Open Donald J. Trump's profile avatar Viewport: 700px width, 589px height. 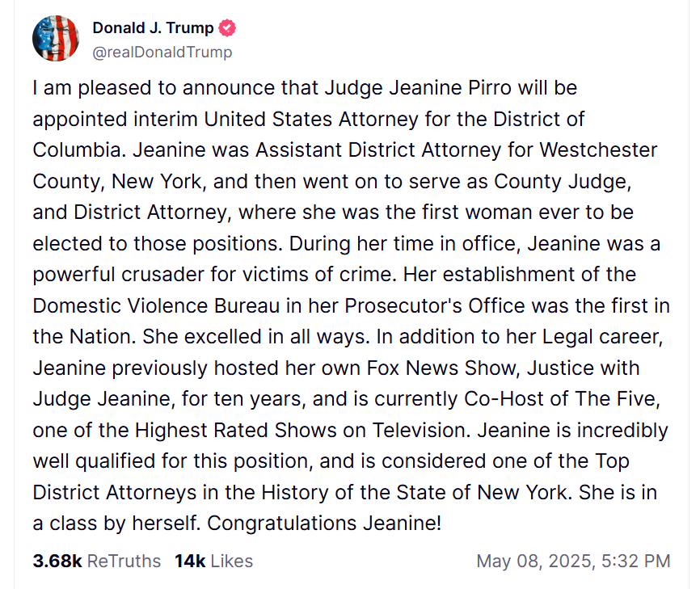coord(56,38)
